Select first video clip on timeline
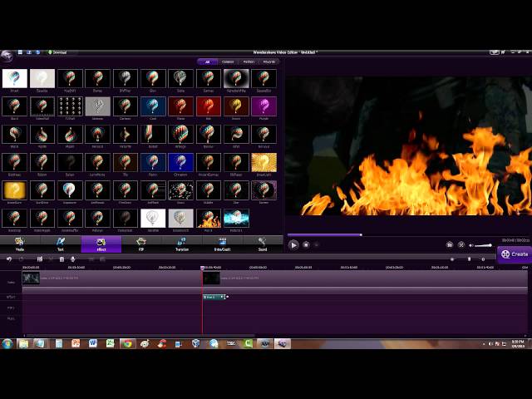The width and height of the screenshot is (532, 399). (112, 278)
